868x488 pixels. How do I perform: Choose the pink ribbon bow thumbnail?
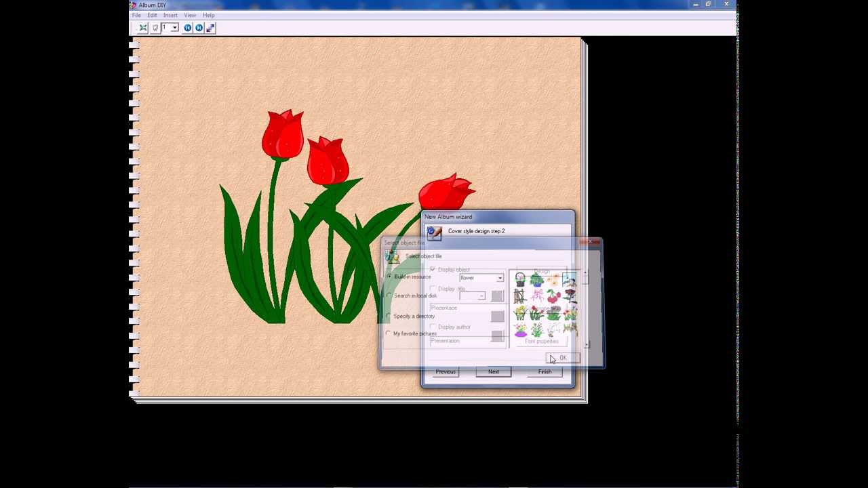pos(537,297)
